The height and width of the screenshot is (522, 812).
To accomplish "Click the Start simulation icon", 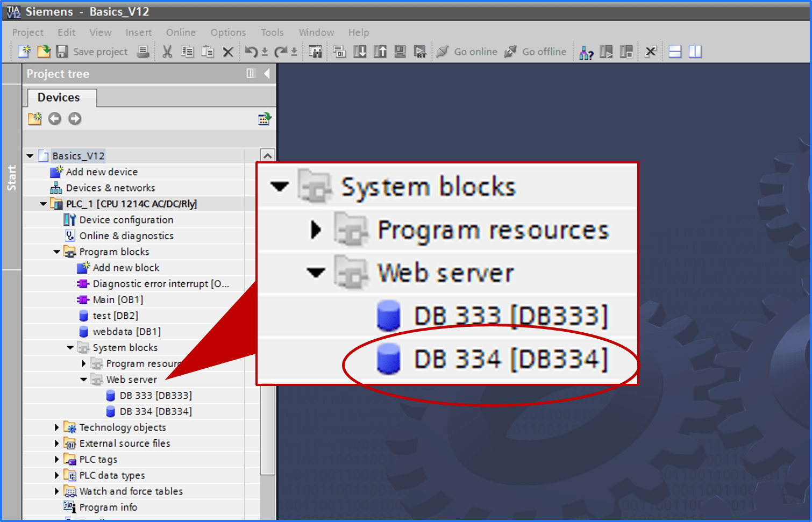I will (x=400, y=52).
